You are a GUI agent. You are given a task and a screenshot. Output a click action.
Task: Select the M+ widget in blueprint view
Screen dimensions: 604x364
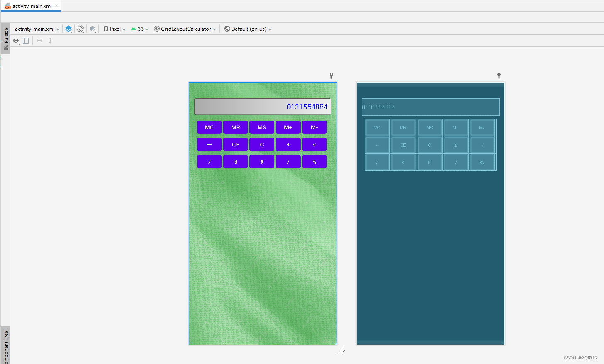456,128
